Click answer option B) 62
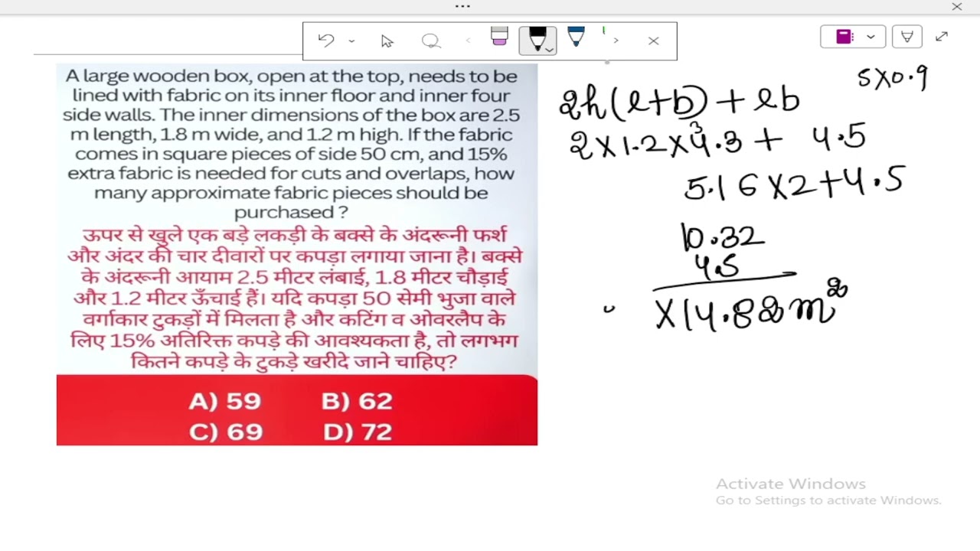The height and width of the screenshot is (551, 980). pyautogui.click(x=357, y=401)
